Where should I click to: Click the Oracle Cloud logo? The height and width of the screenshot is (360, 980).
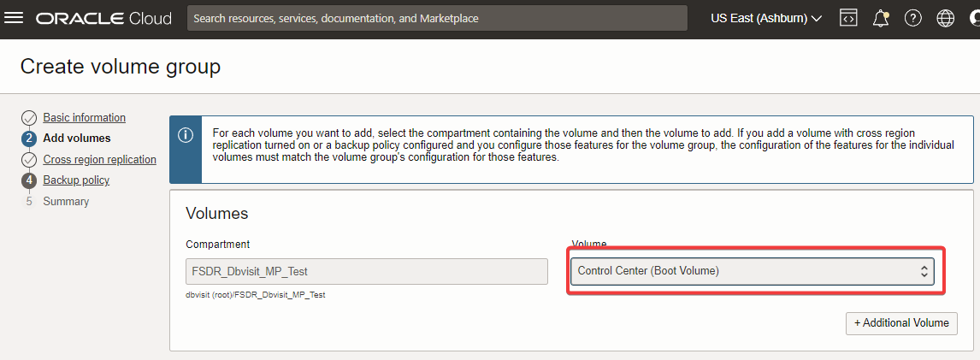103,18
